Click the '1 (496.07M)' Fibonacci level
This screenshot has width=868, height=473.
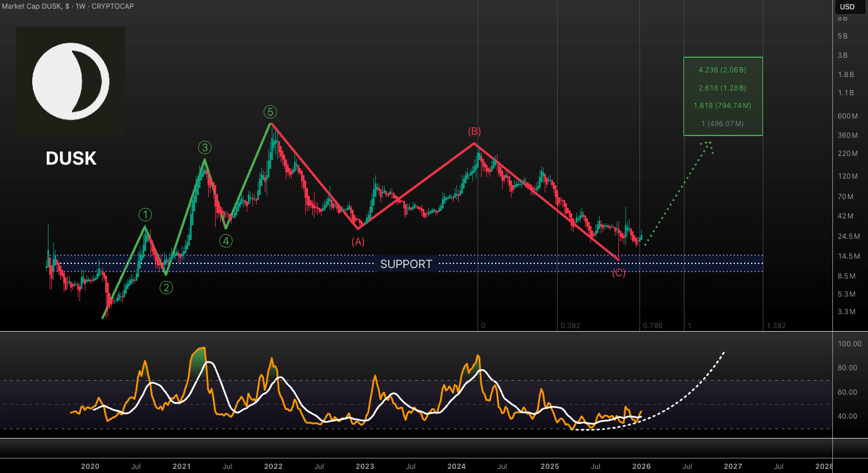722,124
